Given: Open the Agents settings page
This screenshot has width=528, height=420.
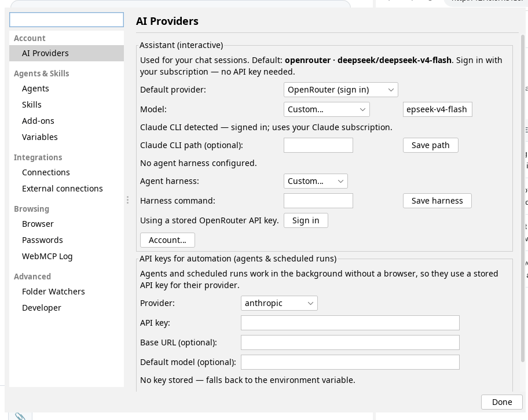Looking at the screenshot, I should tap(67, 89).
